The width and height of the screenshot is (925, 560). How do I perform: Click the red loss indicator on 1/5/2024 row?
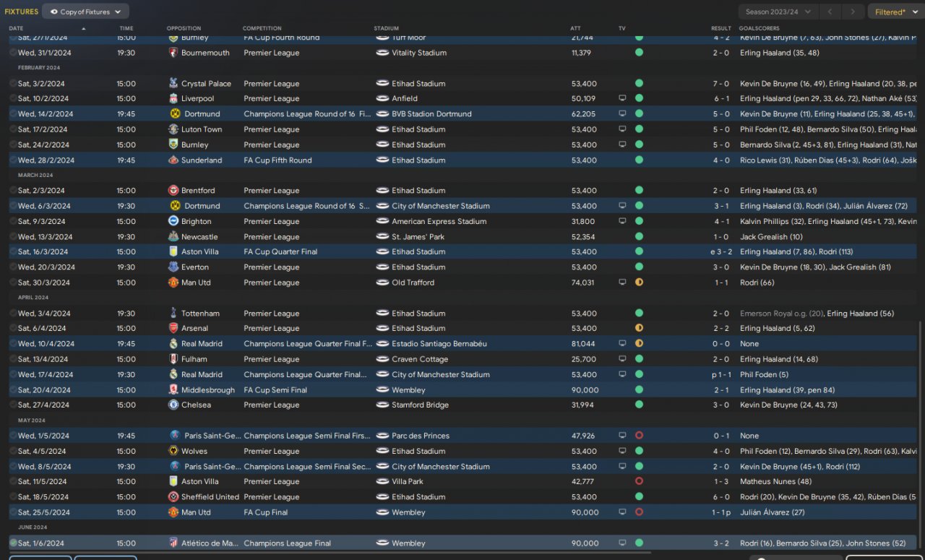pyautogui.click(x=639, y=436)
